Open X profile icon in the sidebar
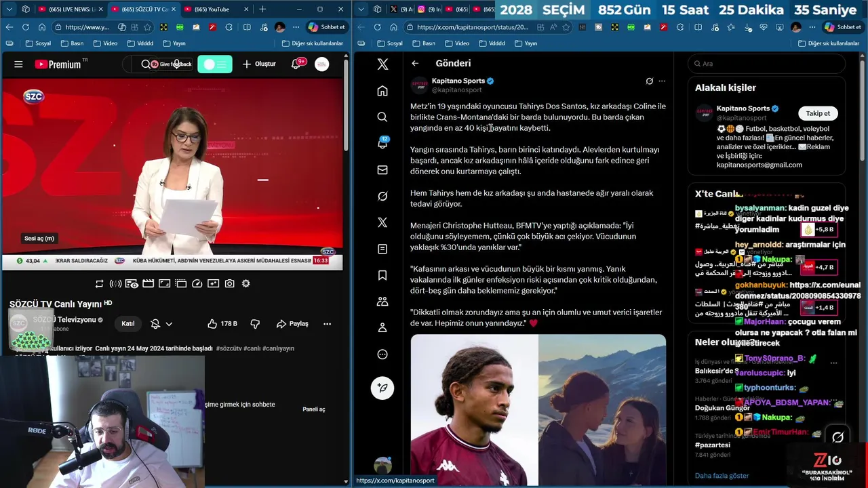 [382, 328]
